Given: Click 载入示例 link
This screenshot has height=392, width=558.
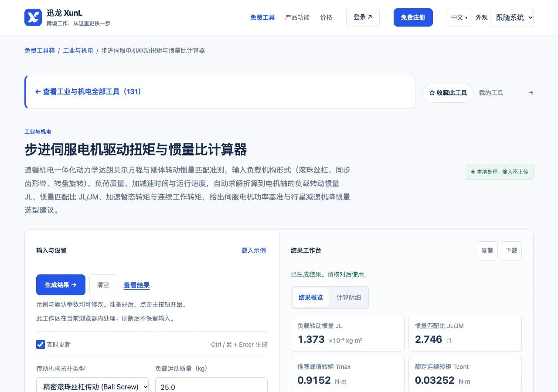Looking at the screenshot, I should 254,250.
